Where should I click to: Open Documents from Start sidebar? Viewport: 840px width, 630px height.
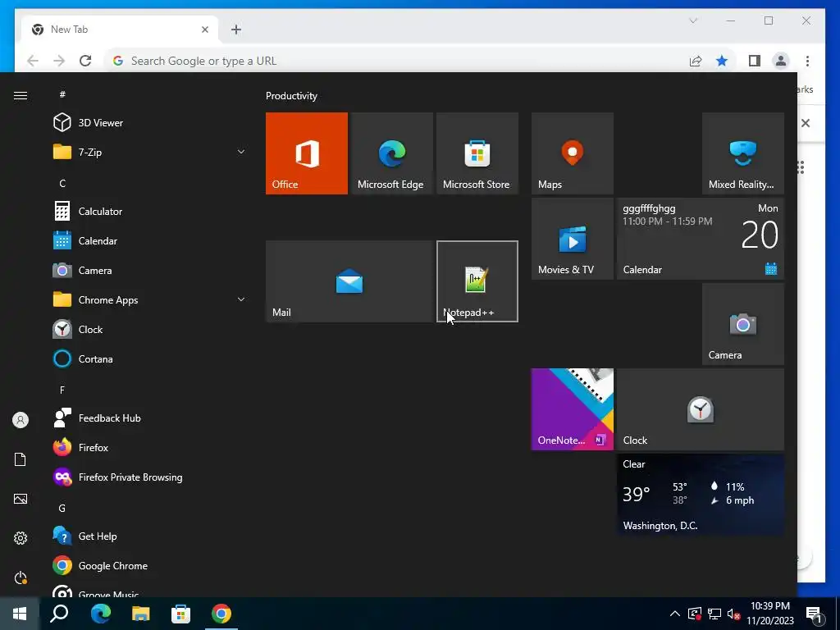(21, 459)
